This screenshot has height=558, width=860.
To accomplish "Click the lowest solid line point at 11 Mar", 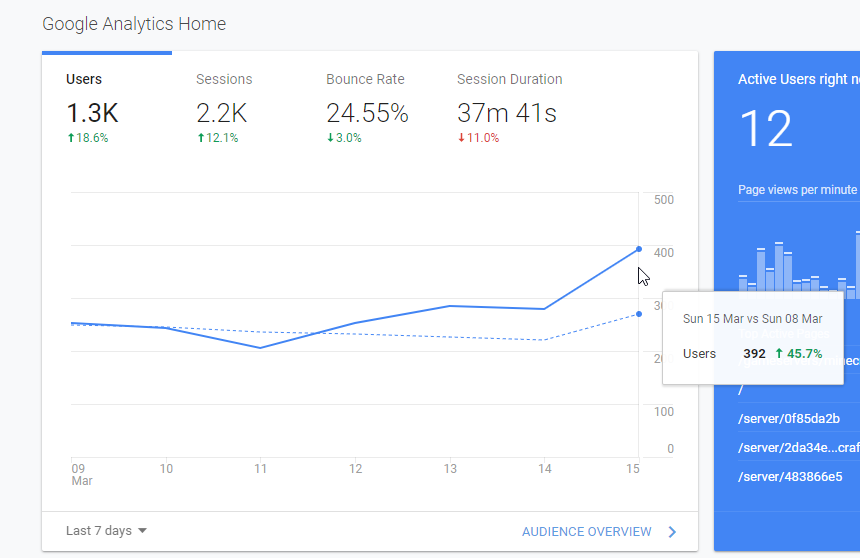I will pyautogui.click(x=260, y=348).
